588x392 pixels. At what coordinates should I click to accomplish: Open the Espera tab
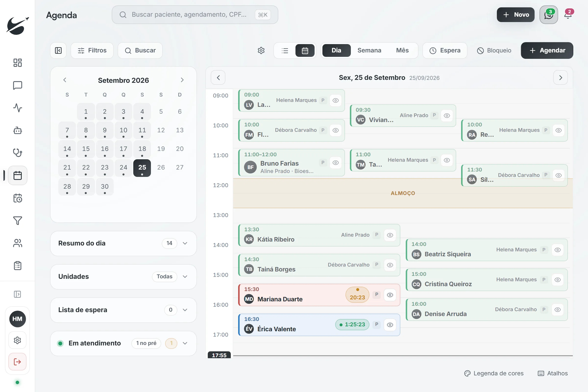[x=445, y=50]
